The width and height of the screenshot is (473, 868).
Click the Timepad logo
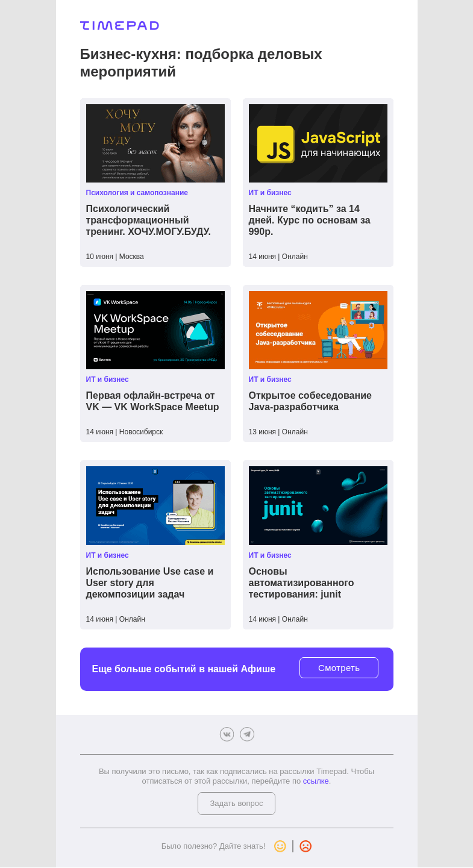(119, 25)
